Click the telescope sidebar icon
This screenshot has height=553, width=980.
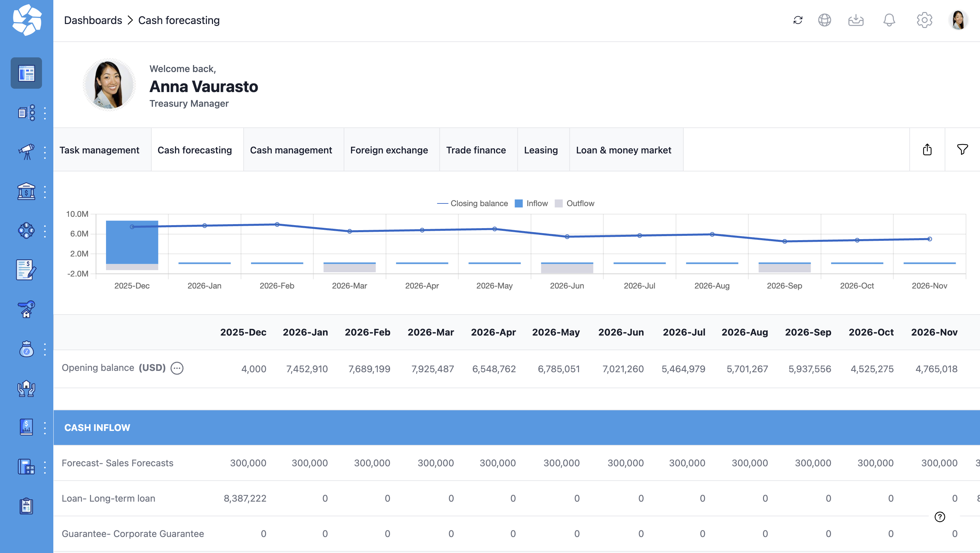coord(26,152)
